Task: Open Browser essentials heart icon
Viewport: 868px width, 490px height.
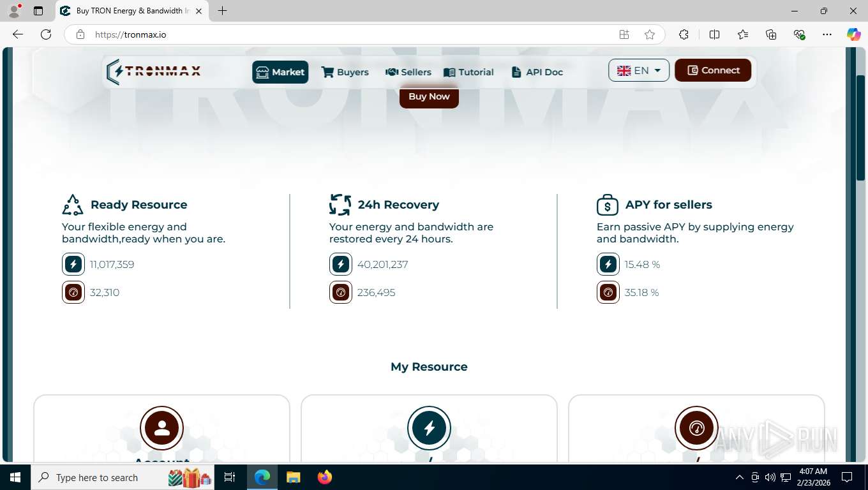Action: (799, 34)
